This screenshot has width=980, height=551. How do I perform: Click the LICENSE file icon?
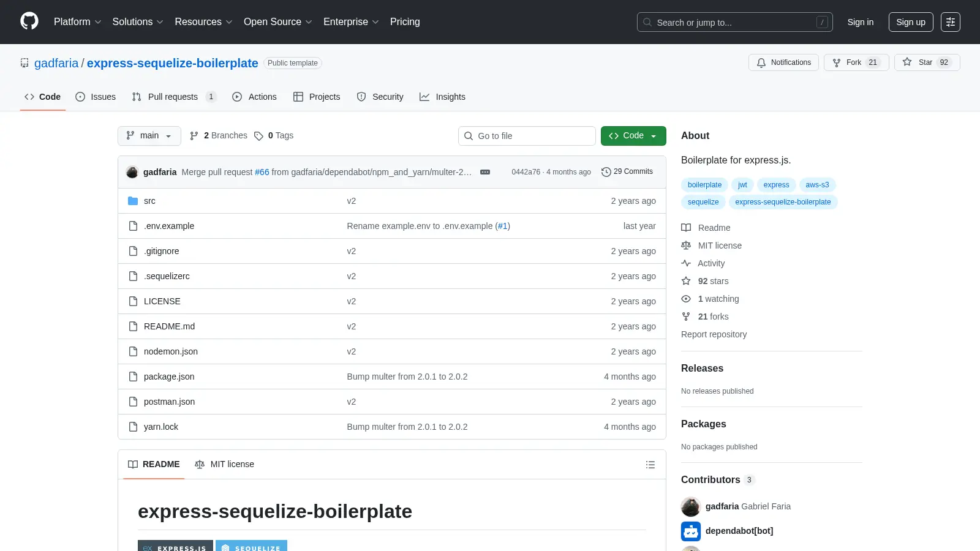tap(133, 301)
